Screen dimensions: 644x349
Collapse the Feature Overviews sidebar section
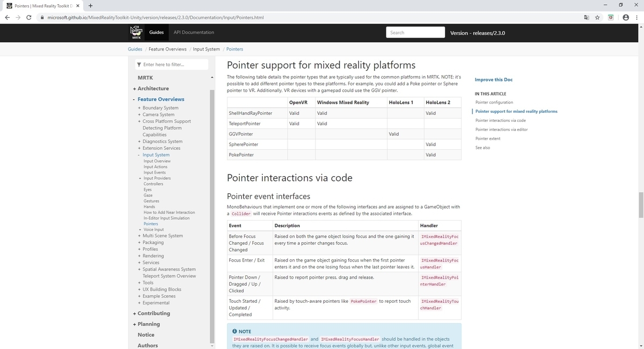click(x=135, y=99)
